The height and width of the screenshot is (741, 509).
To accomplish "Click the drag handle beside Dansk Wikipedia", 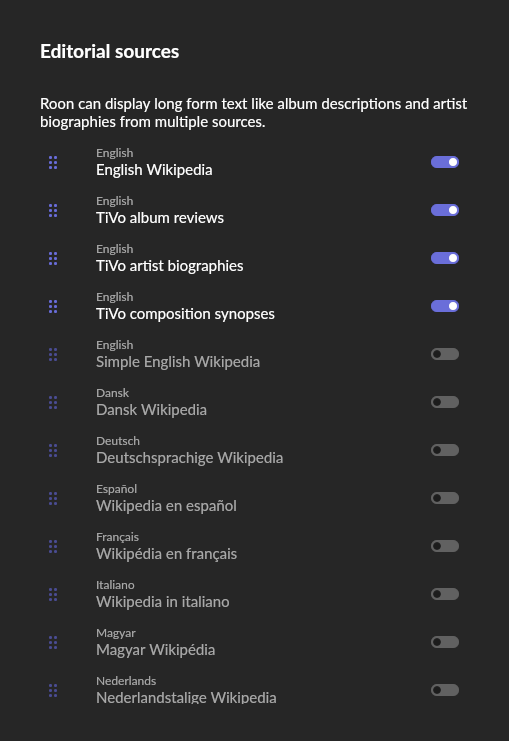I will pyautogui.click(x=53, y=403).
